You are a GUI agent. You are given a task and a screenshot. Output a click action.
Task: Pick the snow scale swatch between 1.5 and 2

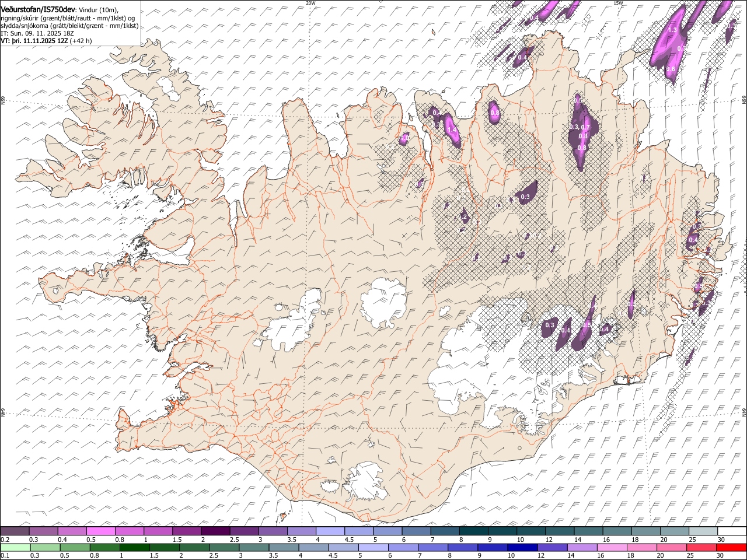187,531
